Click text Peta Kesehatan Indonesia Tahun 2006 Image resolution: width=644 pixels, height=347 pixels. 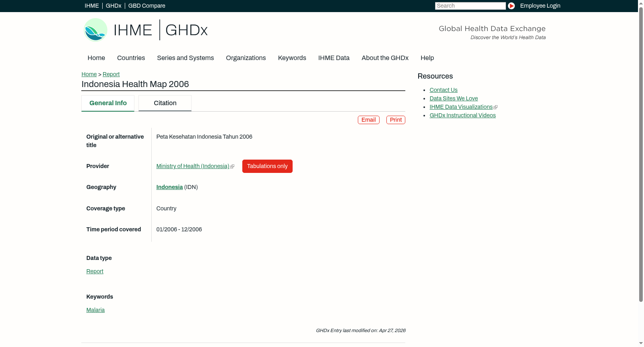[204, 137]
